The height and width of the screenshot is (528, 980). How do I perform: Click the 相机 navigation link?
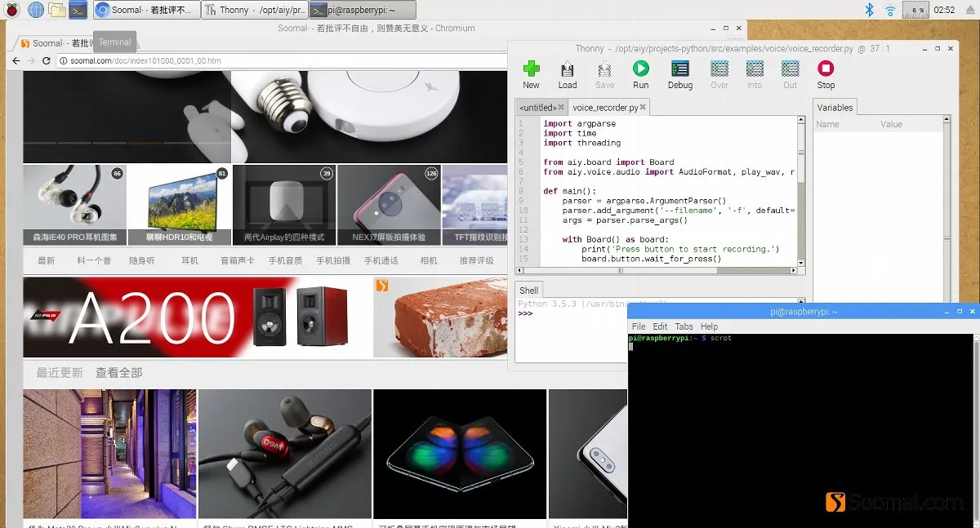(429, 260)
